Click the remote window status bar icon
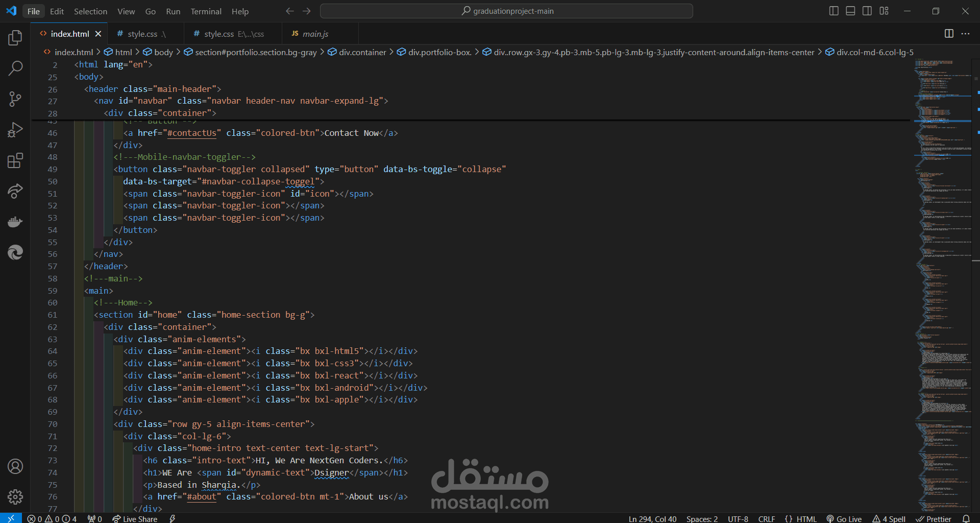980x523 pixels. pos(11,518)
